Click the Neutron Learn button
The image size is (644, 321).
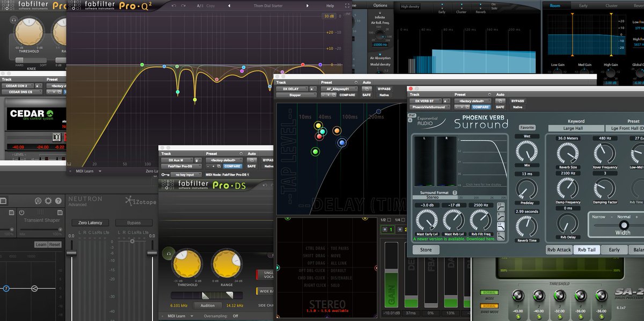(41, 244)
